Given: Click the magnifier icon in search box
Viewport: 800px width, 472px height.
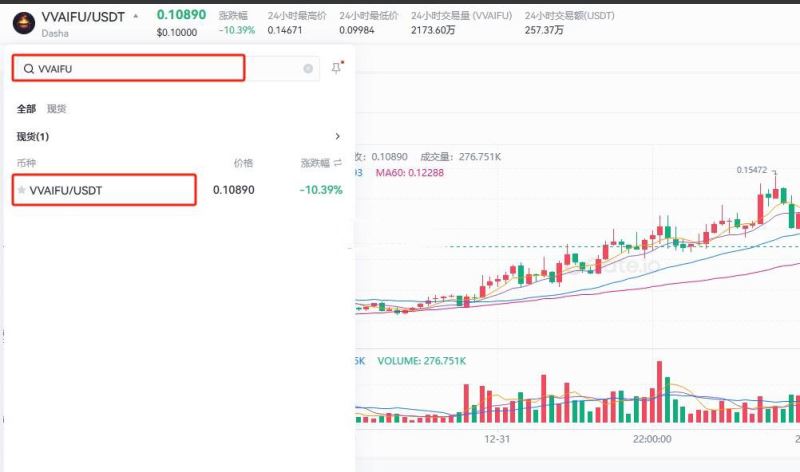Looking at the screenshot, I should point(29,69).
